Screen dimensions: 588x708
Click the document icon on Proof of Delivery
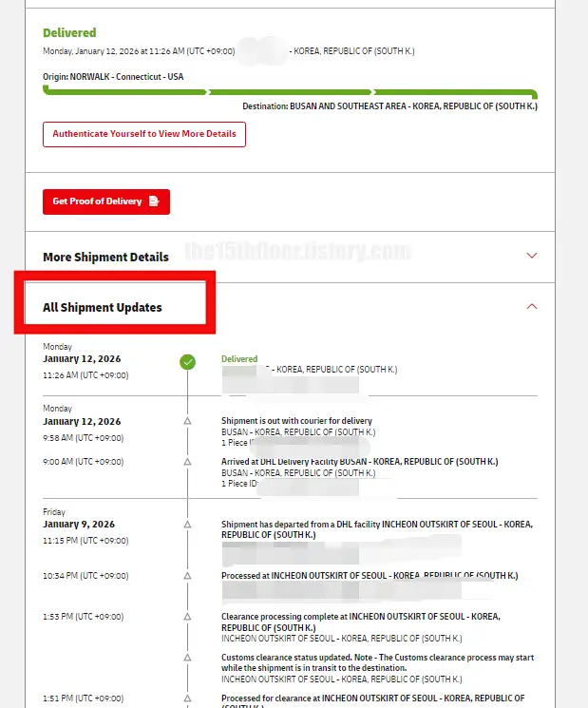pyautogui.click(x=154, y=201)
